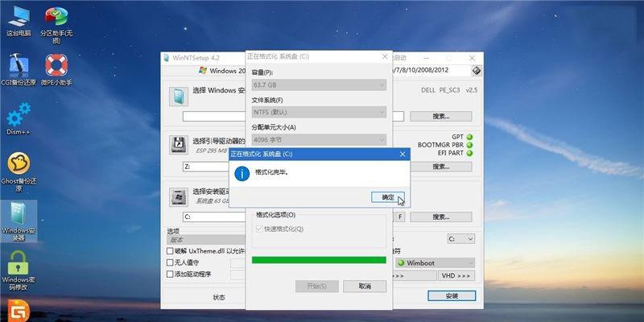Click 搜索... for the boot drive

440,167
